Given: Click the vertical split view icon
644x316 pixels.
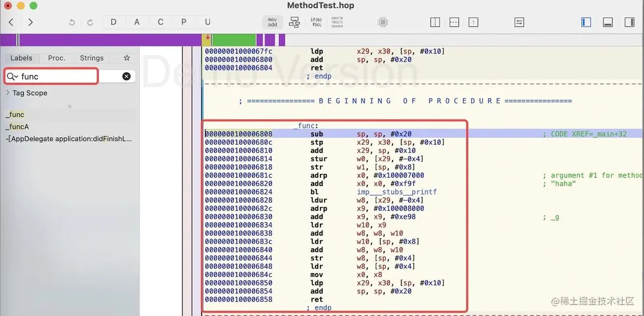Looking at the screenshot, I should pos(435,22).
